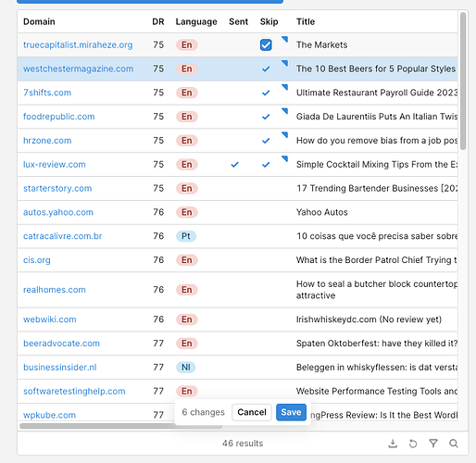
Task: Click DR value 76 for cis.org
Action: pos(158,260)
